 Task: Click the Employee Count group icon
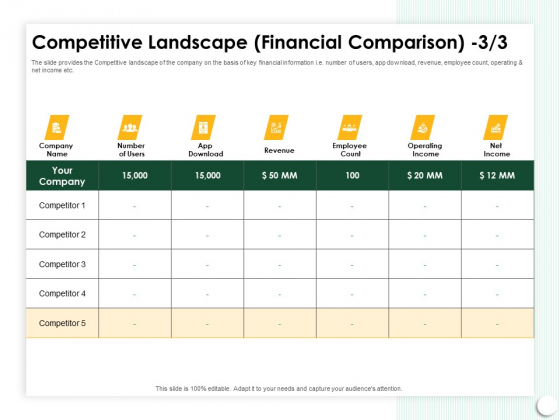(350, 127)
